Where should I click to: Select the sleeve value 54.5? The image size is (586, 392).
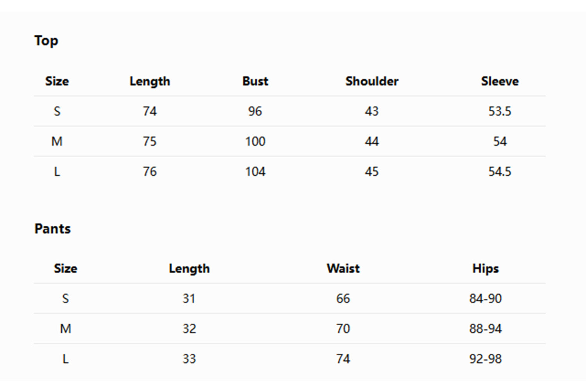click(500, 171)
